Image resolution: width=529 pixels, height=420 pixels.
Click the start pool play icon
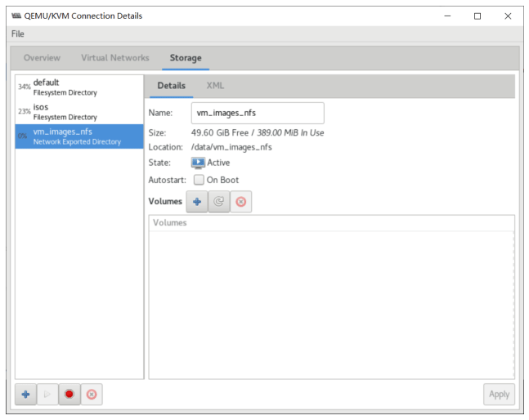tap(47, 395)
